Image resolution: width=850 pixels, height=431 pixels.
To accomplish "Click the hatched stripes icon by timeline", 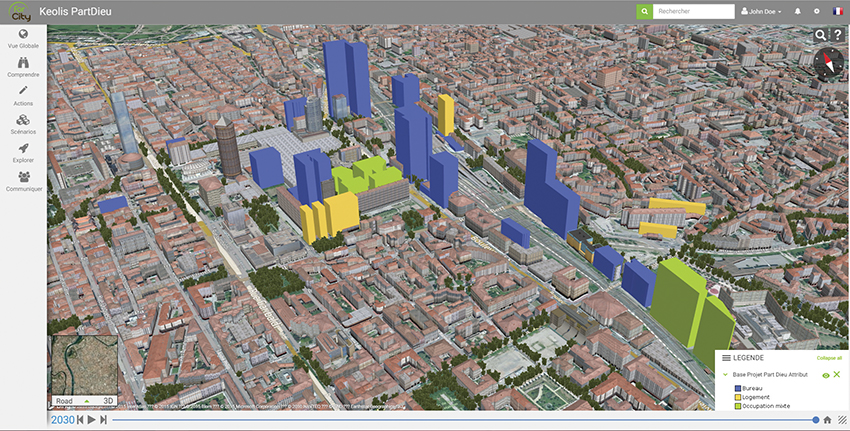I will (842, 420).
